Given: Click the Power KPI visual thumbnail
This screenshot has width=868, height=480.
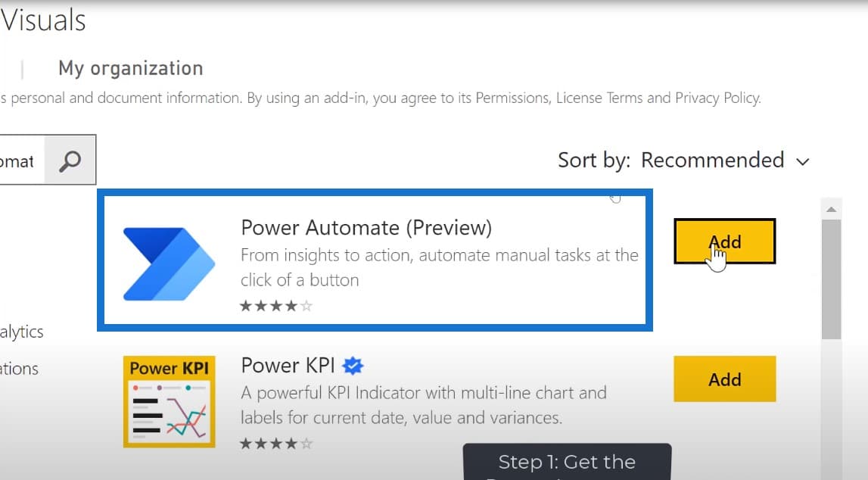Looking at the screenshot, I should [169, 401].
